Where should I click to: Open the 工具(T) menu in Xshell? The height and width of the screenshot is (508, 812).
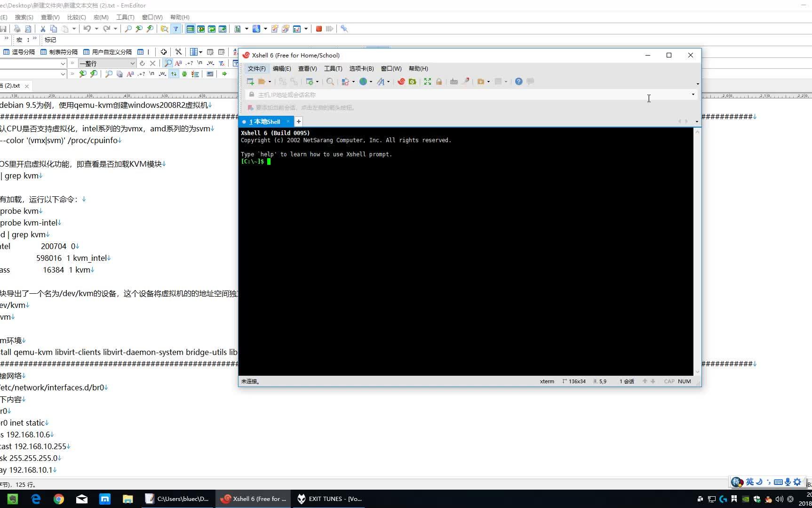pos(333,69)
